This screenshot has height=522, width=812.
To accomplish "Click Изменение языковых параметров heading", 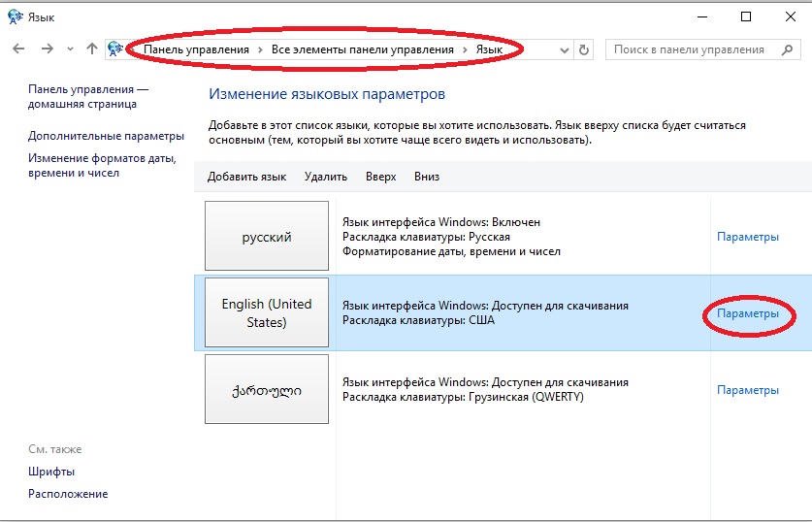I will 327,94.
